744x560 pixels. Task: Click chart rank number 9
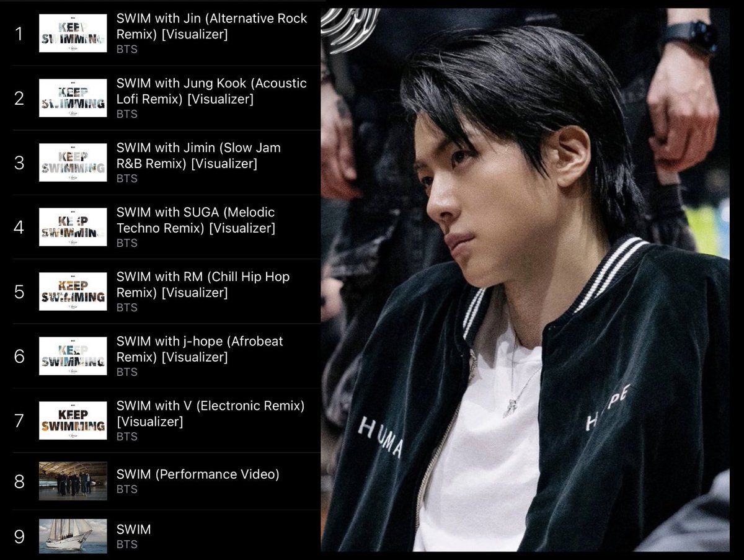pyautogui.click(x=19, y=536)
